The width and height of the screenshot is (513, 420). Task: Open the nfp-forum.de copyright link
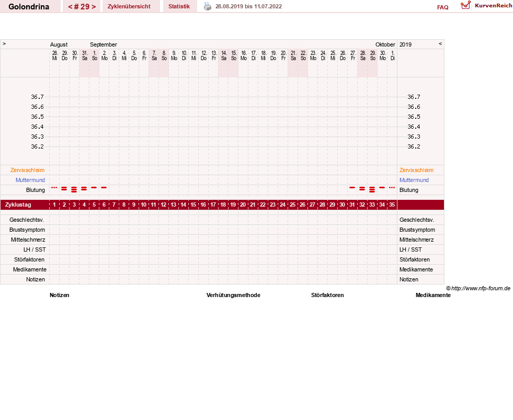(x=478, y=288)
